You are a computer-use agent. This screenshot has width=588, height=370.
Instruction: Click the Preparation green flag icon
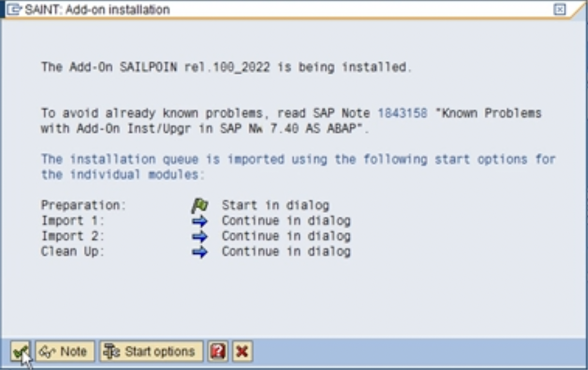[x=200, y=206]
